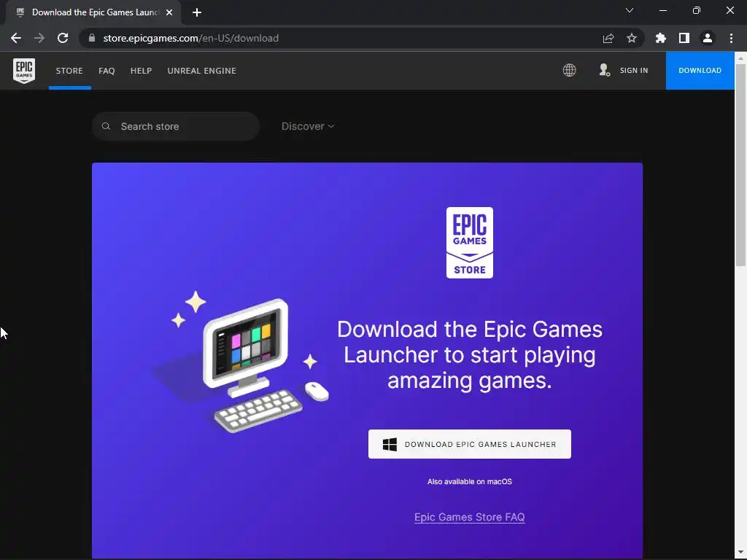Toggle Chrome side panel icon

[x=684, y=38]
